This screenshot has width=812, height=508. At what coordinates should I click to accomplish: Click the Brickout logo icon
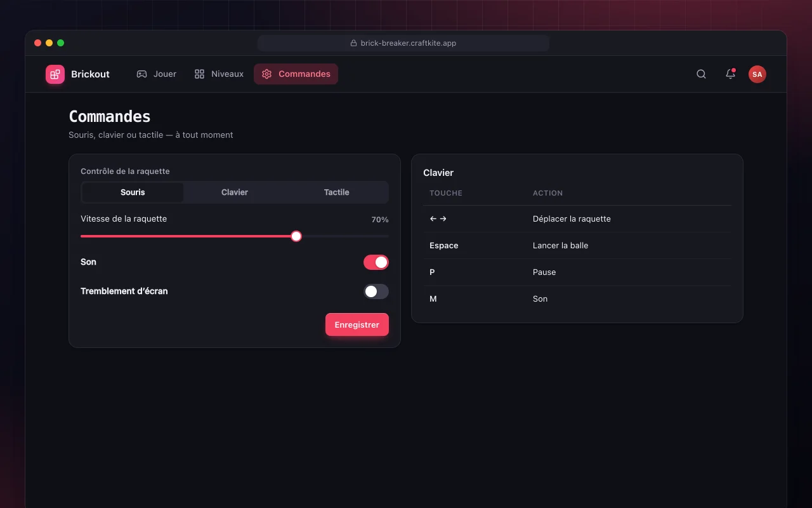point(55,74)
